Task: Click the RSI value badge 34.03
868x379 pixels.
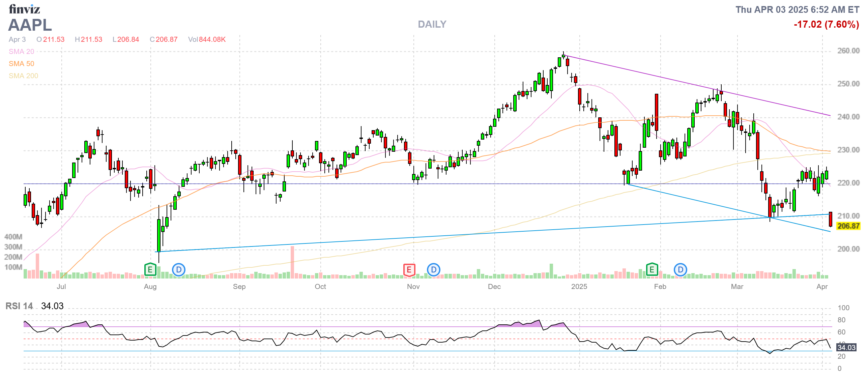Action: click(x=846, y=347)
